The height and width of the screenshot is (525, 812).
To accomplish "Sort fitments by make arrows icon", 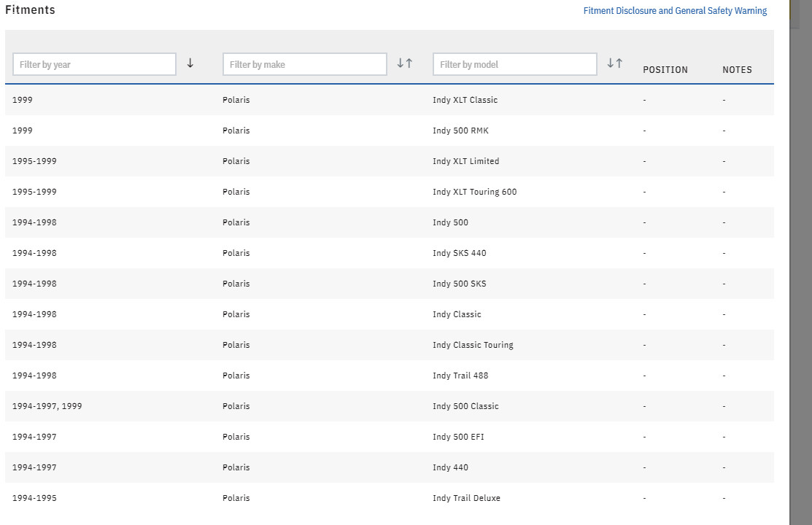I will [x=404, y=63].
